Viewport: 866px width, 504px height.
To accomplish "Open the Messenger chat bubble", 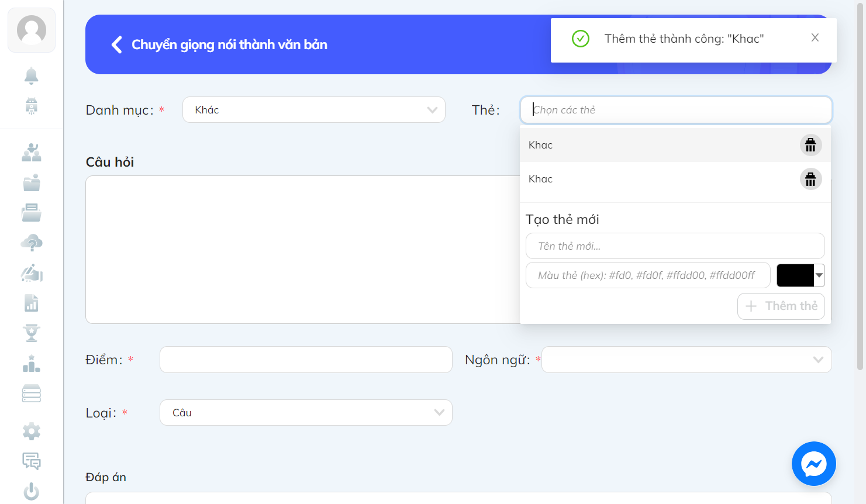I will [814, 464].
